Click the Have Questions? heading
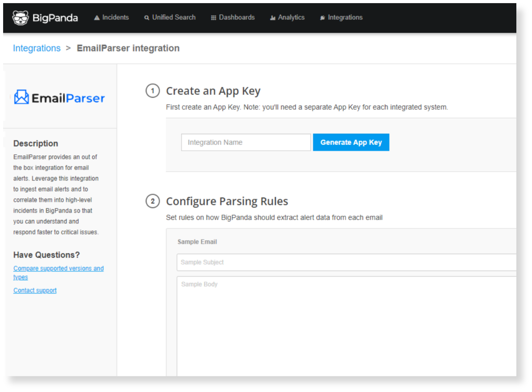532x392 pixels. [x=47, y=255]
